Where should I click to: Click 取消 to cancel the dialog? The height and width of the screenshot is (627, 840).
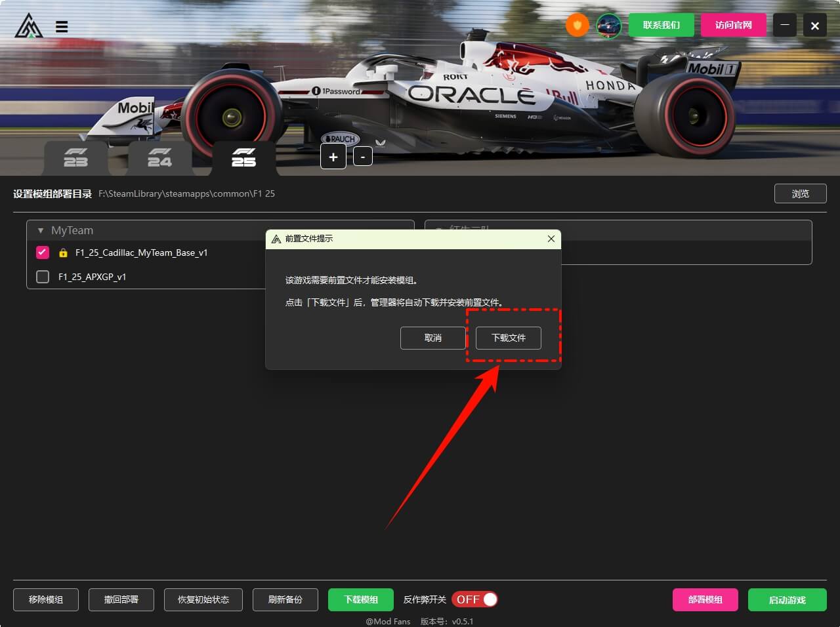coord(432,338)
